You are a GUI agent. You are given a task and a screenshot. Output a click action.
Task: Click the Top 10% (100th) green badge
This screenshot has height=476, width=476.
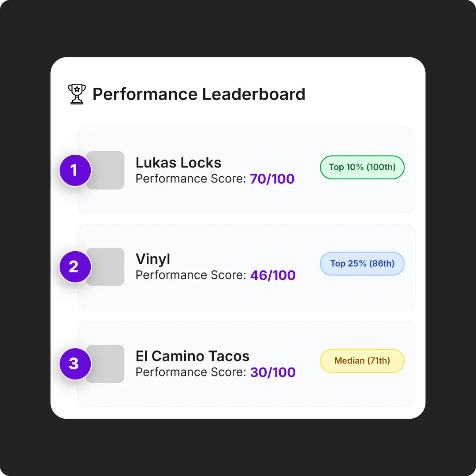[x=362, y=167]
